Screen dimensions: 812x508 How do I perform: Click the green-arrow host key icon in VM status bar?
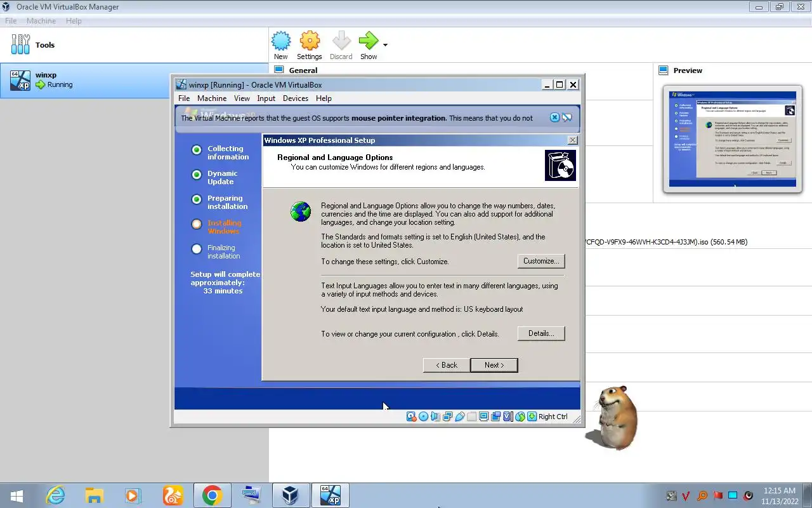[x=532, y=417]
